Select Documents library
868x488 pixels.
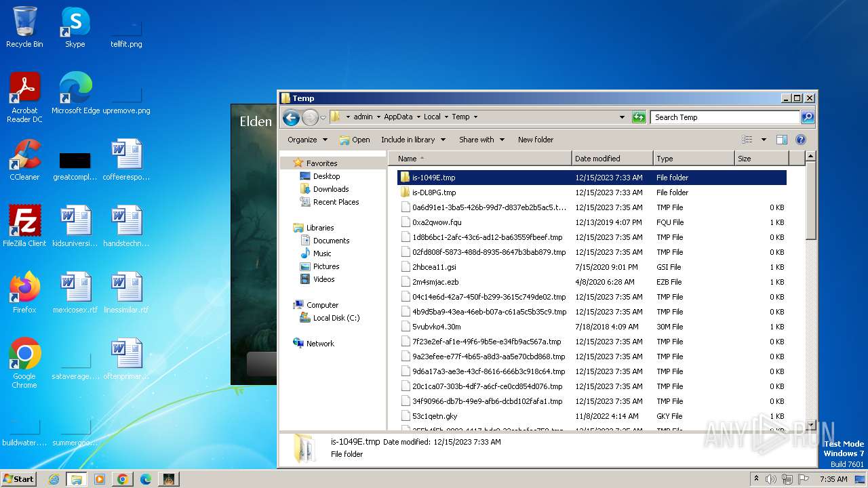(331, 241)
